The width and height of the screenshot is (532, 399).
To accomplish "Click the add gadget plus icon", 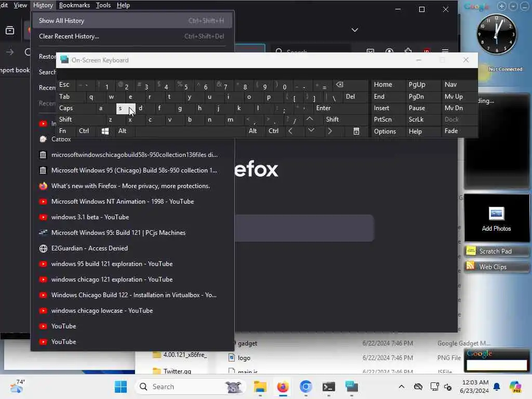I will coord(502,6).
